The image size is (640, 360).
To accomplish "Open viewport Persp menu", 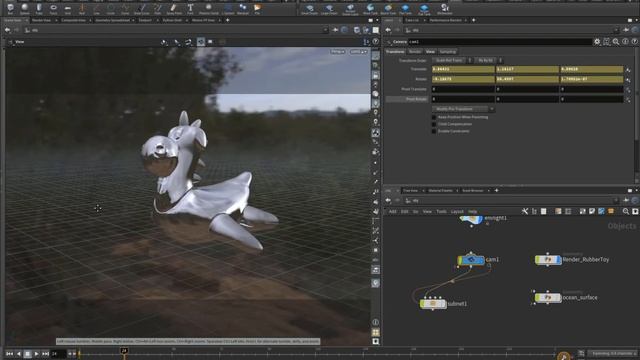I will click(338, 52).
